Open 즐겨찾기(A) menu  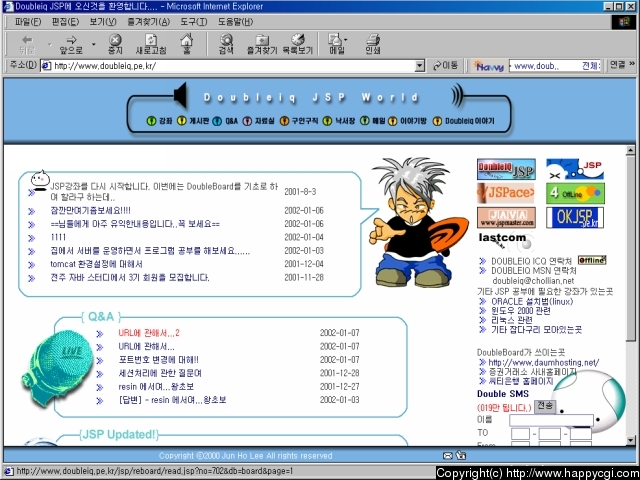(149, 22)
